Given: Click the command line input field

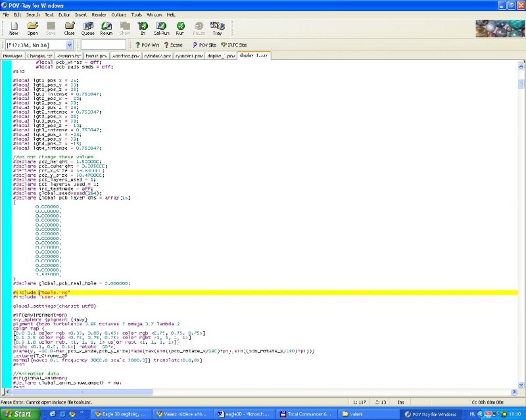Looking at the screenshot, I should pyautogui.click(x=103, y=45).
